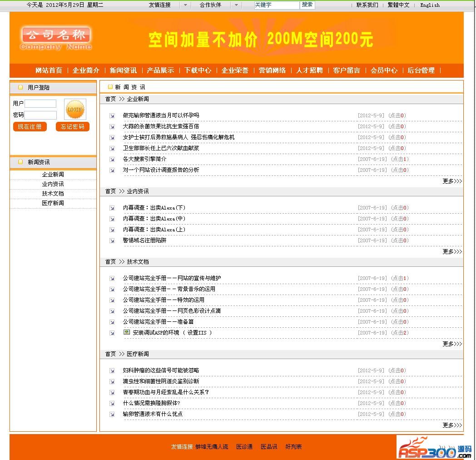Click the 密码 password input field
The height and width of the screenshot is (460, 476).
pyautogui.click(x=40, y=115)
